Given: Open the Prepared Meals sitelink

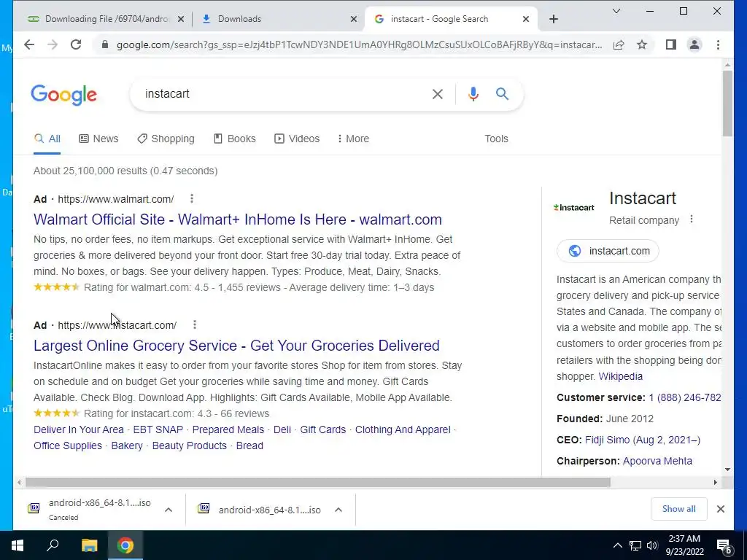Looking at the screenshot, I should (228, 429).
